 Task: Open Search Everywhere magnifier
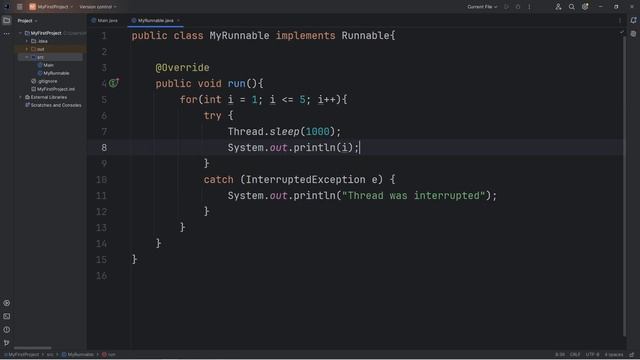(x=572, y=7)
